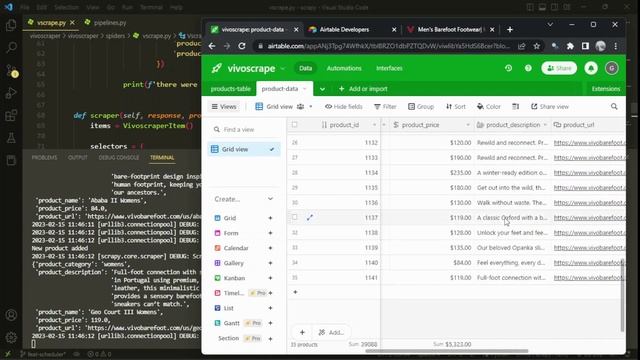Open VS Code Search in activity bar
The width and height of the screenshot is (640, 360).
(x=11, y=48)
